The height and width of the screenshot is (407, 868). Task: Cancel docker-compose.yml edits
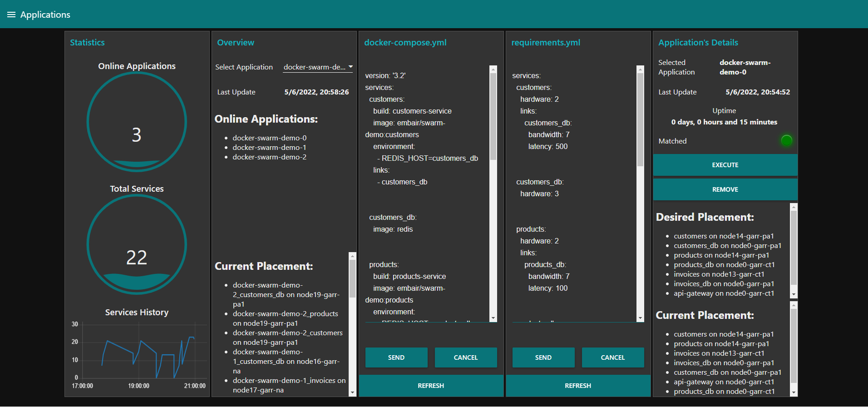click(x=466, y=357)
